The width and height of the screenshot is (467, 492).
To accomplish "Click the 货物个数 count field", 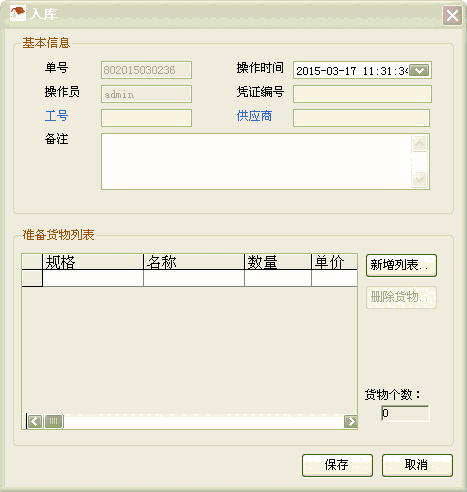I will [405, 413].
